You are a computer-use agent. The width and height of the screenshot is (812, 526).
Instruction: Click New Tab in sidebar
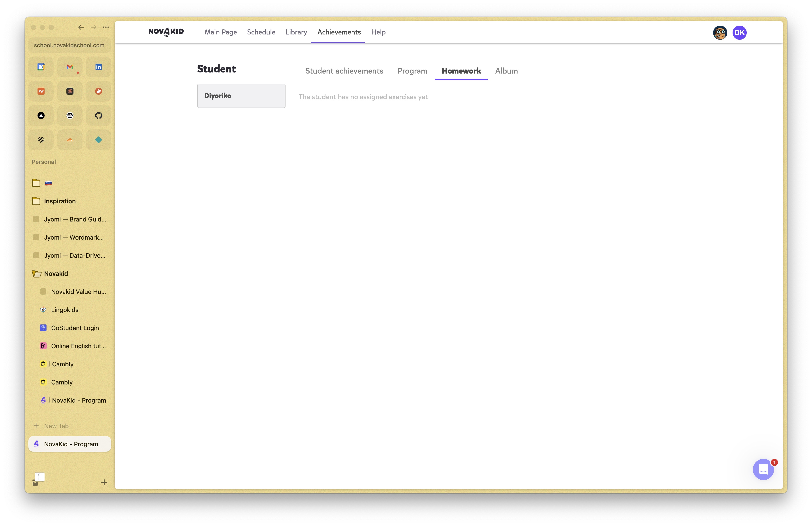point(56,426)
